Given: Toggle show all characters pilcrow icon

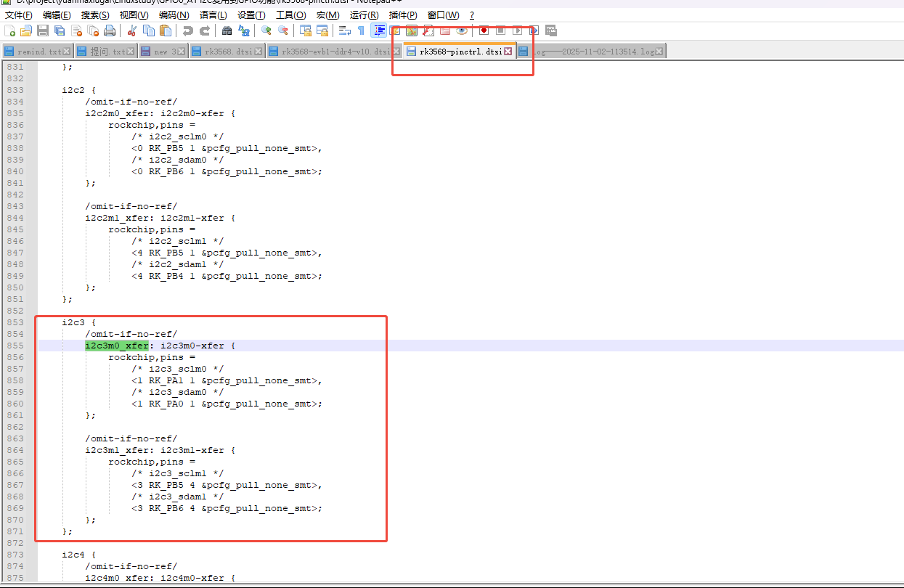Looking at the screenshot, I should point(361,30).
